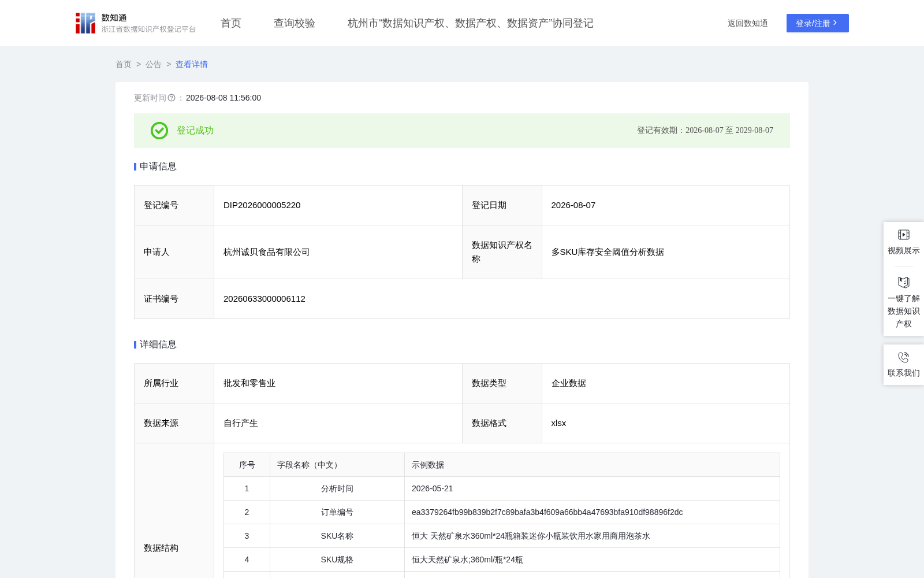Click the 返回数知通 link
This screenshot has width=924, height=578.
coord(748,23)
